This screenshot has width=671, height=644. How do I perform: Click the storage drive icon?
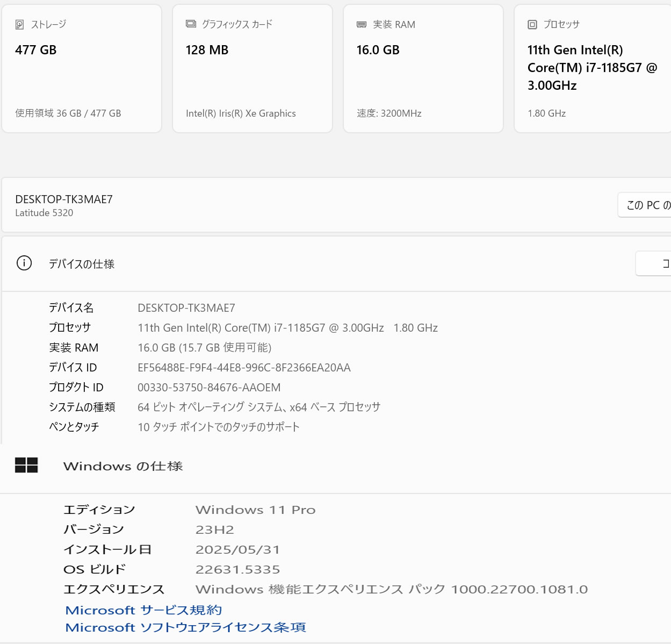click(x=20, y=24)
